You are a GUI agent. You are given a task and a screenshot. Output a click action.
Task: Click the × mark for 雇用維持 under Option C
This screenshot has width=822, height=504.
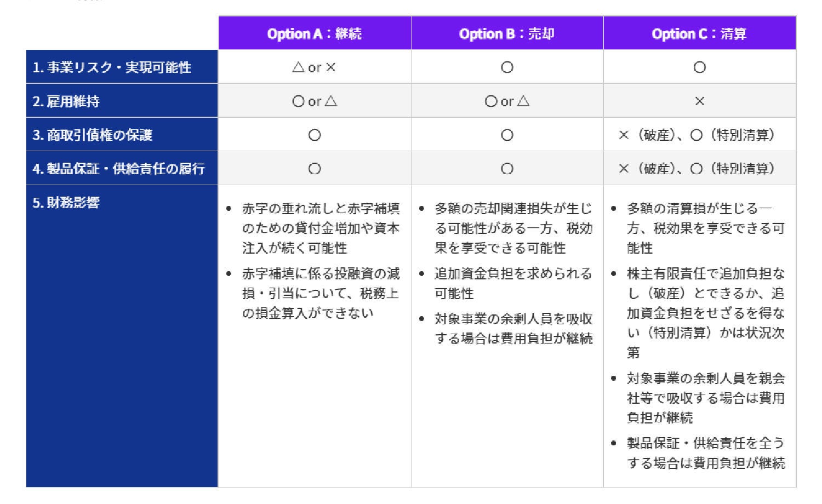(x=699, y=101)
